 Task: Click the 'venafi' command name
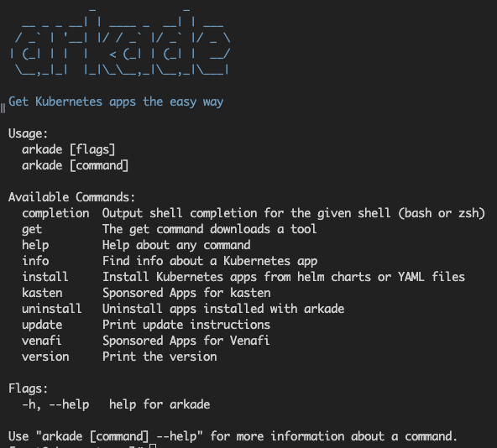[41, 341]
